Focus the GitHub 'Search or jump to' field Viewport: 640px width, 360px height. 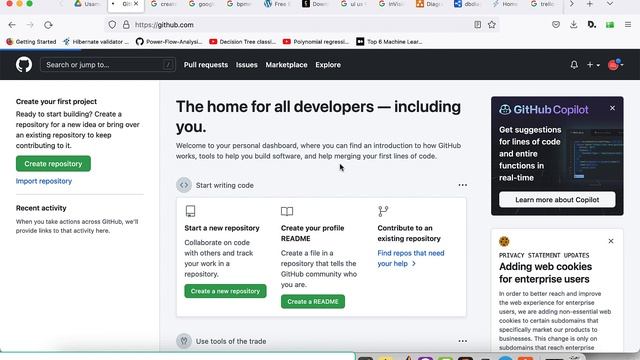[108, 64]
